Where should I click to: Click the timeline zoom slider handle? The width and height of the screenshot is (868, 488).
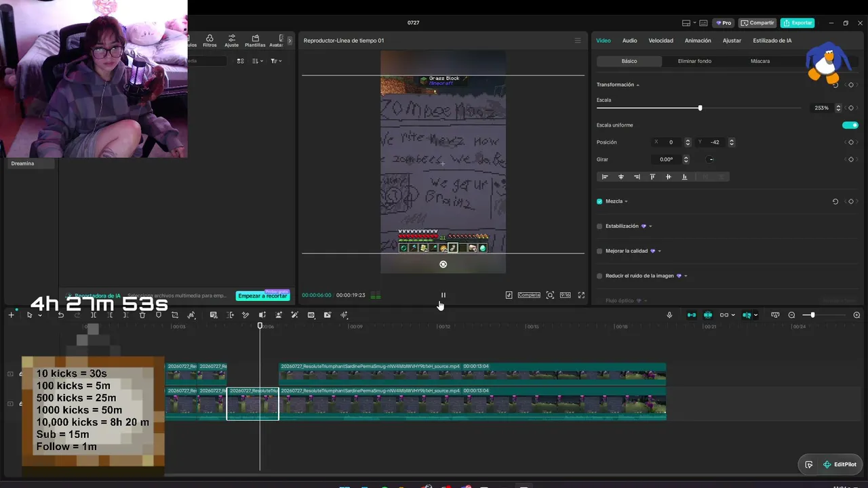pyautogui.click(x=812, y=315)
